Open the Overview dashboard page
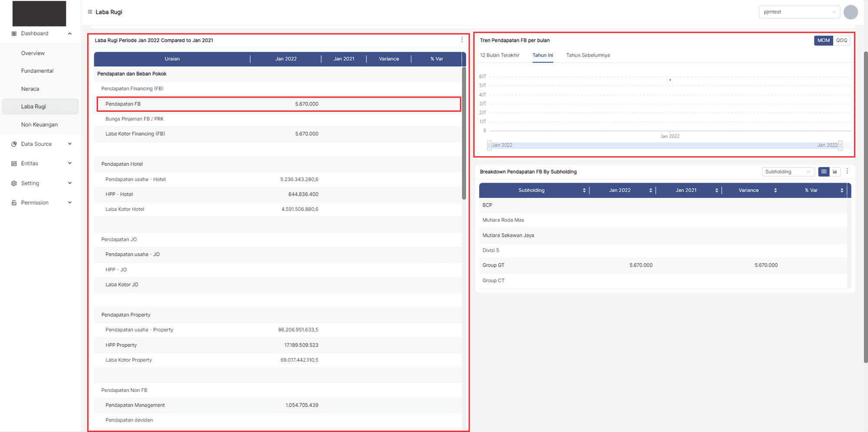868x432 pixels. [x=33, y=53]
